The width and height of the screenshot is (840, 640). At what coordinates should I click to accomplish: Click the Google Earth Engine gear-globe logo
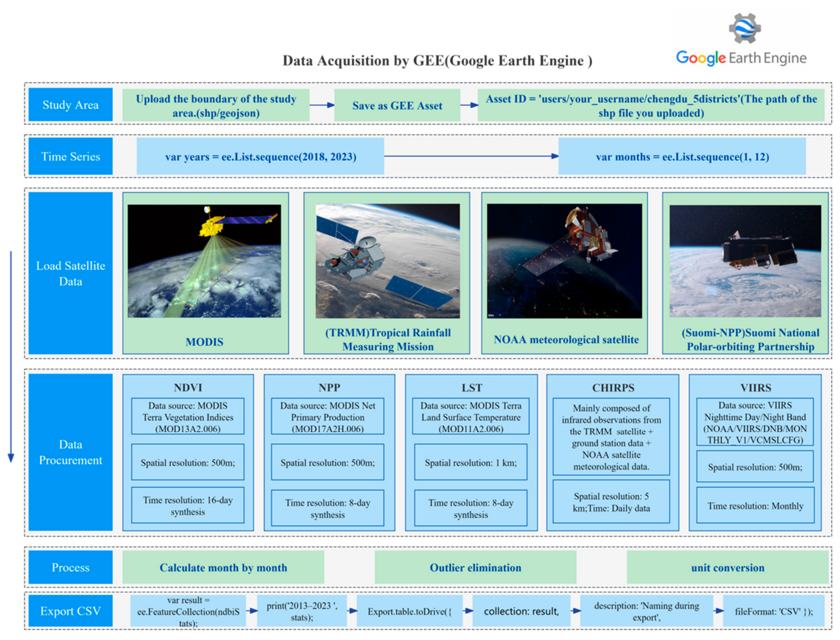coord(745,28)
